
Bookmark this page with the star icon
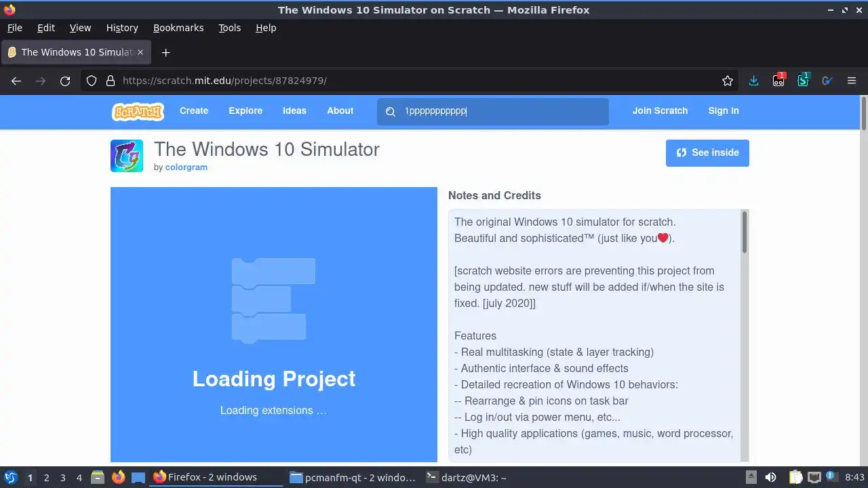pyautogui.click(x=728, y=81)
